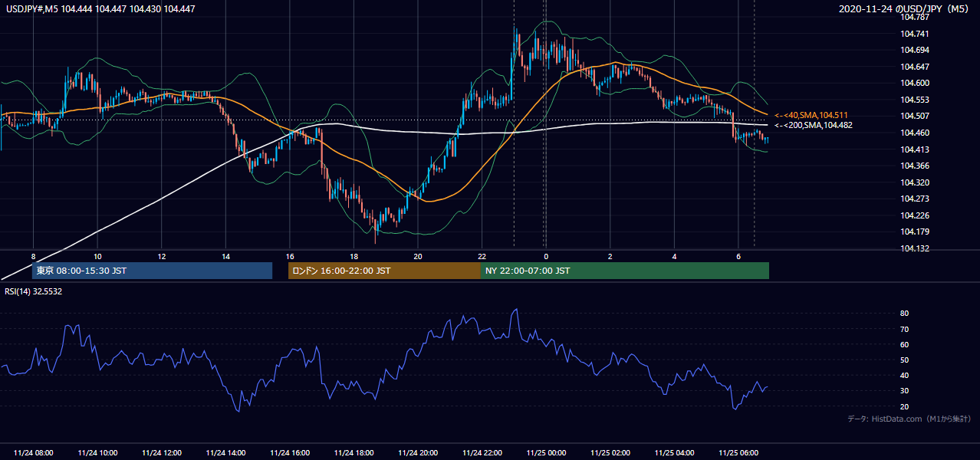Click the RSI axis level 30
Image resolution: width=980 pixels, height=460 pixels.
click(905, 391)
